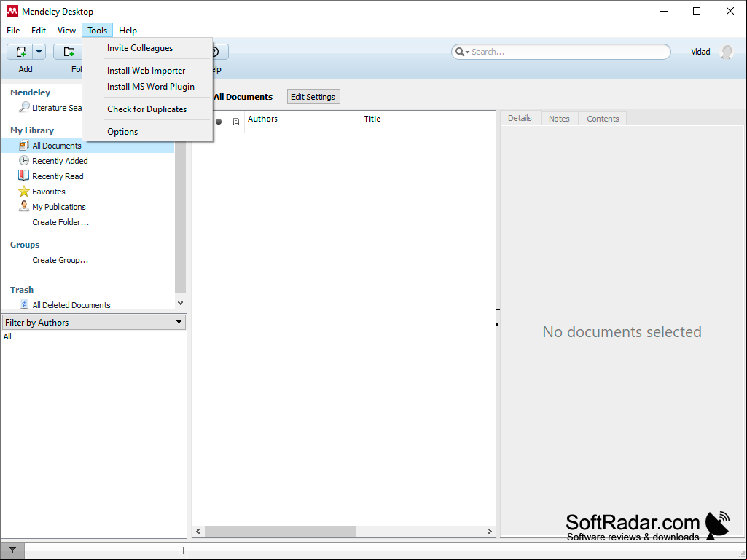Open the View menu
Image resolution: width=747 pixels, height=560 pixels.
(x=67, y=31)
